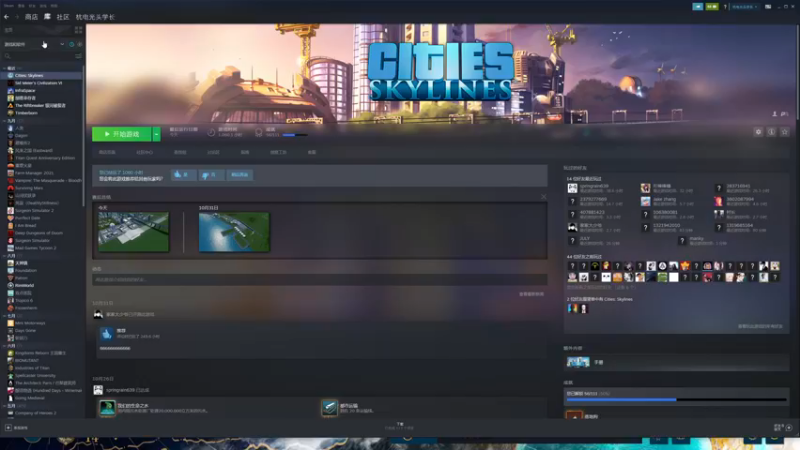The height and width of the screenshot is (450, 800).
Task: Go forward with the right arrow
Action: [16, 17]
